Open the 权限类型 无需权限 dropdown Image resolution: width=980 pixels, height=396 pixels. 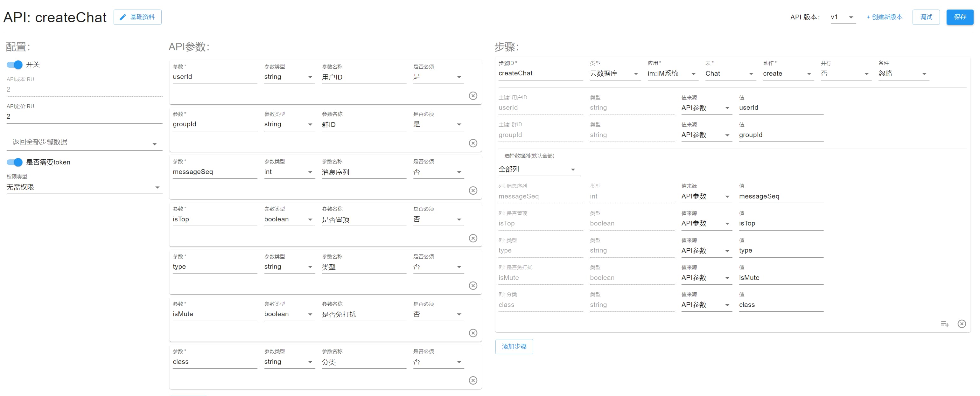pos(84,187)
